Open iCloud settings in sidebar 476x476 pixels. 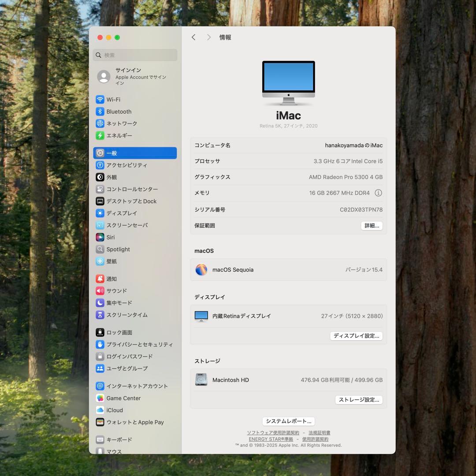click(x=114, y=410)
